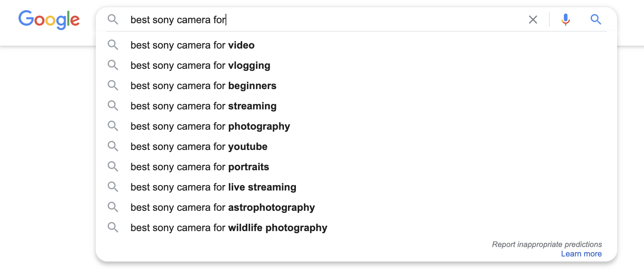Screen dimensions: 644x276
Task: Open the 'Learn more' link
Action: 581,254
